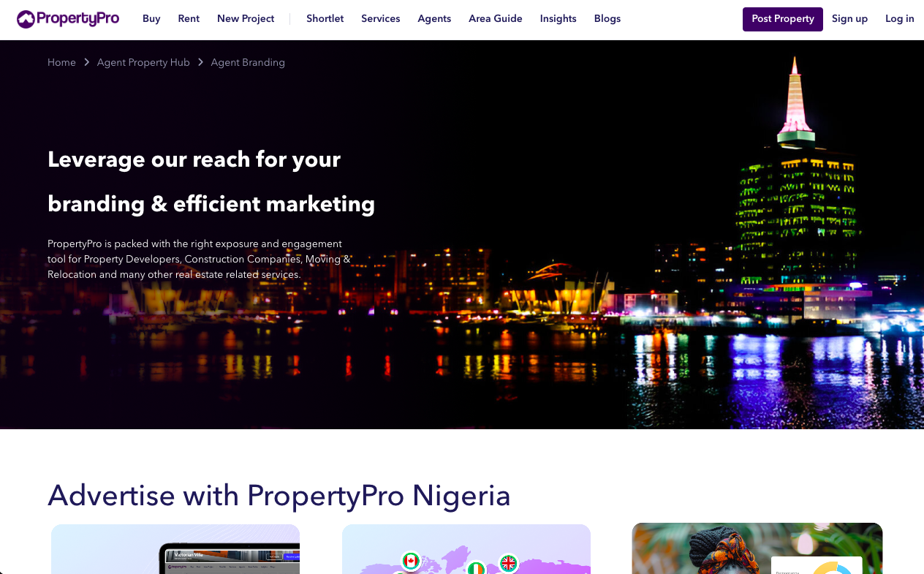Image resolution: width=924 pixels, height=574 pixels.
Task: Click the Sign up link
Action: tap(849, 19)
